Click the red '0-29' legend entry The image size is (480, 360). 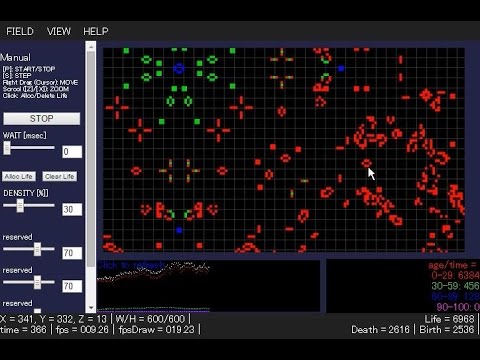point(455,276)
